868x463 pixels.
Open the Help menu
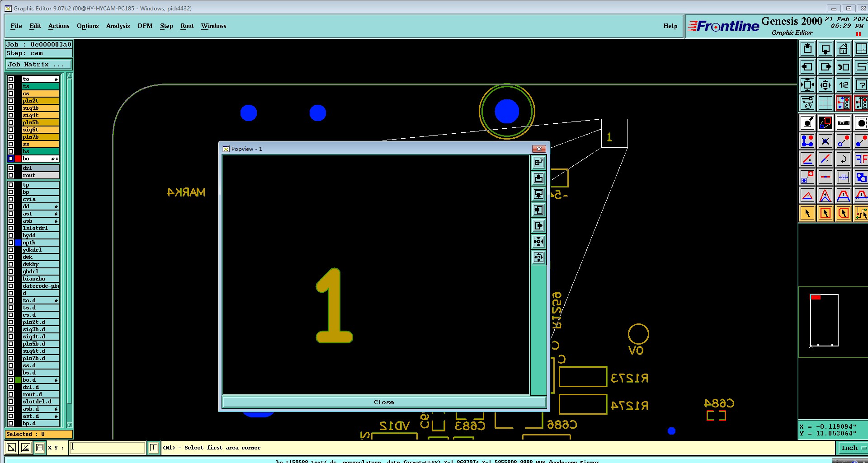pos(670,26)
